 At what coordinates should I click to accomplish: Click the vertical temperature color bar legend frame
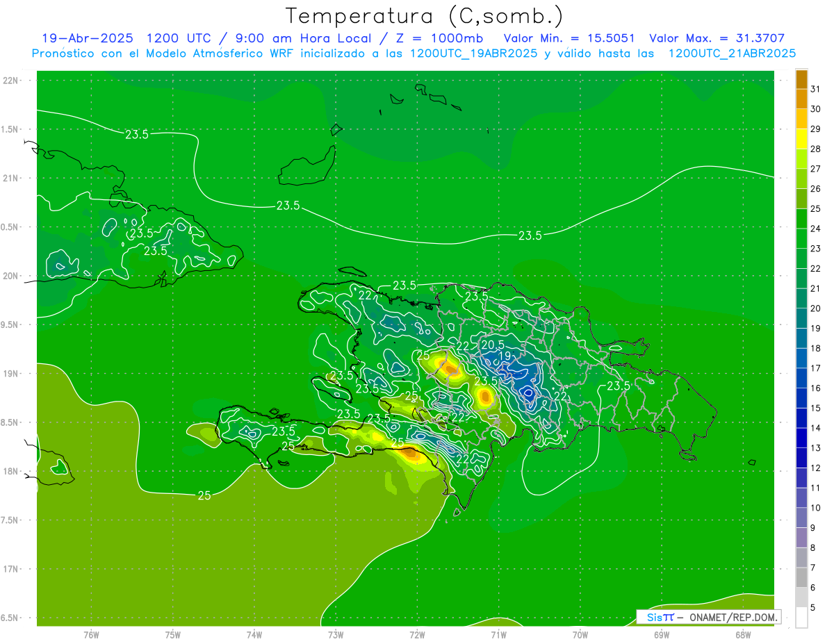pos(801,349)
